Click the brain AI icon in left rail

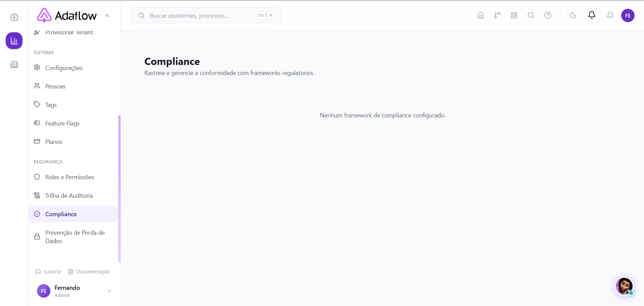coord(14,17)
